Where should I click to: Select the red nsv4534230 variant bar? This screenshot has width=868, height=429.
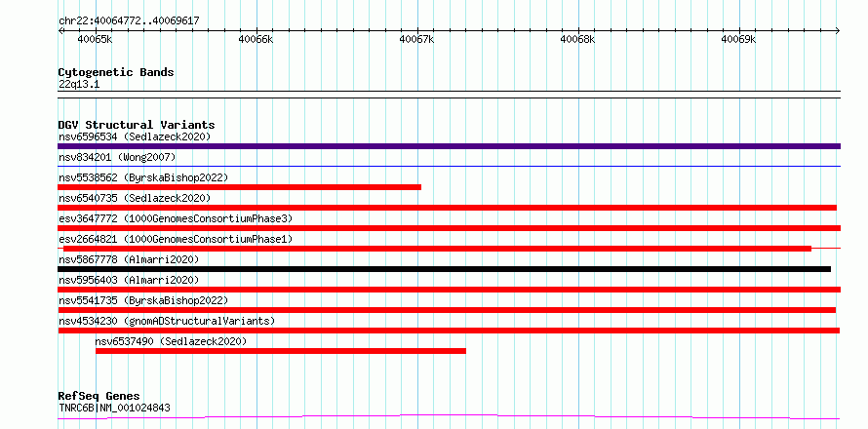click(449, 331)
